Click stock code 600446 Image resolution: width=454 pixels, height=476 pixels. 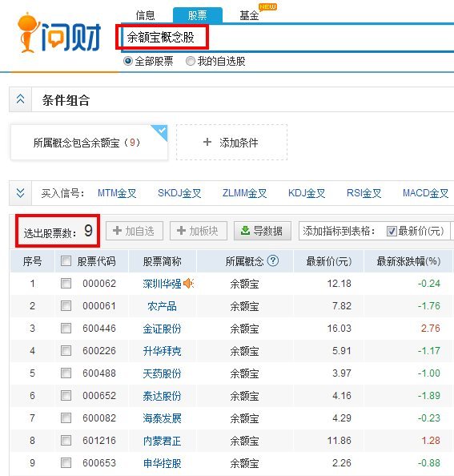(x=99, y=329)
